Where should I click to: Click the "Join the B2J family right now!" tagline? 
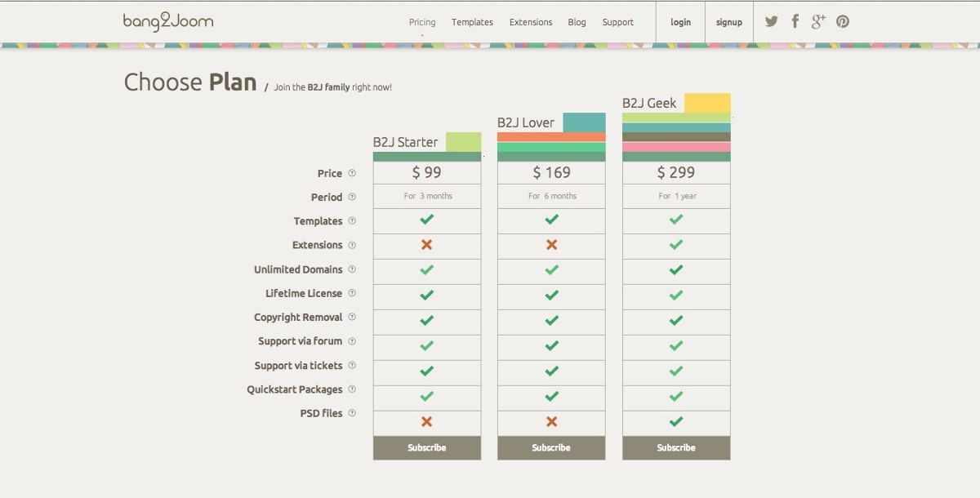point(332,87)
